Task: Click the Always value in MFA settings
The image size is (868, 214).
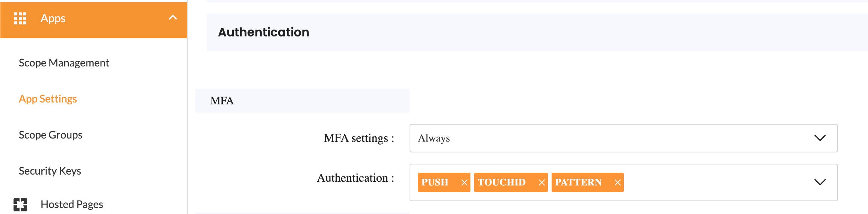Action: coord(434,138)
